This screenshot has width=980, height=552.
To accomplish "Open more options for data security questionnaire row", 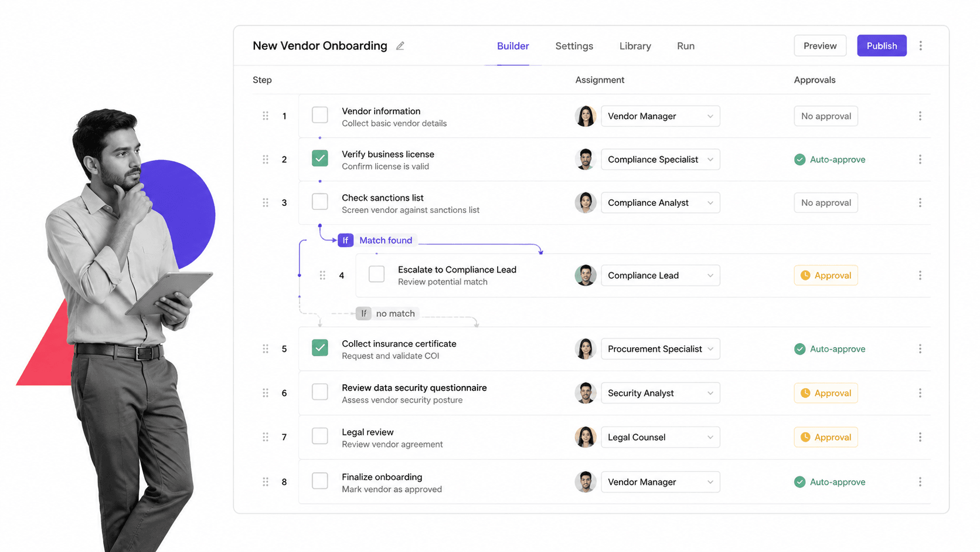I will (920, 393).
